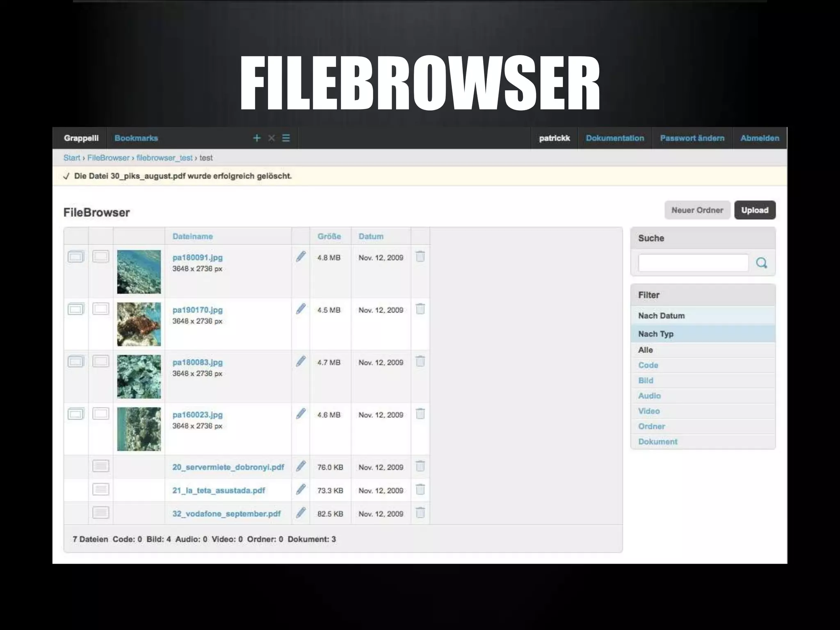Image resolution: width=840 pixels, height=630 pixels.
Task: Click the rename pencil icon for pa180091.jpg
Action: pyautogui.click(x=301, y=257)
